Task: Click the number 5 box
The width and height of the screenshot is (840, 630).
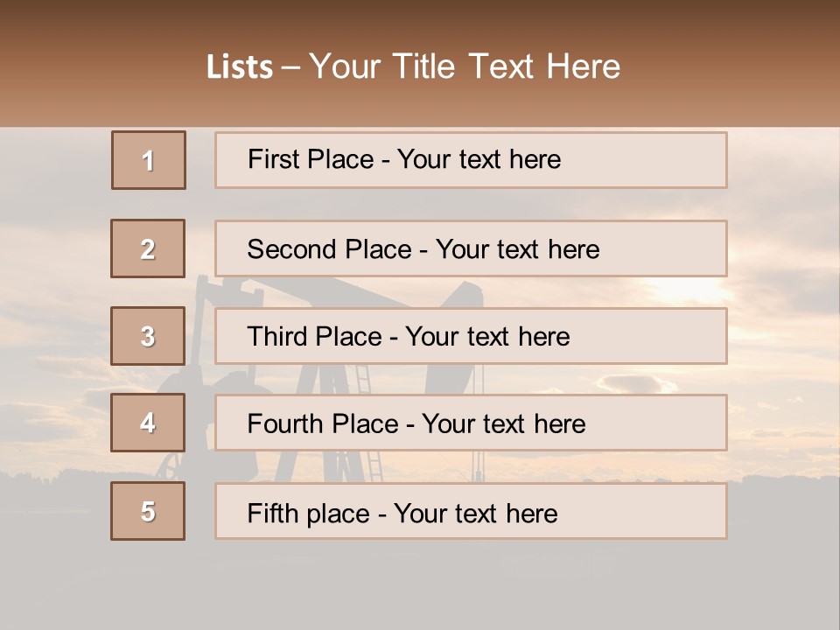Action: pos(148,511)
